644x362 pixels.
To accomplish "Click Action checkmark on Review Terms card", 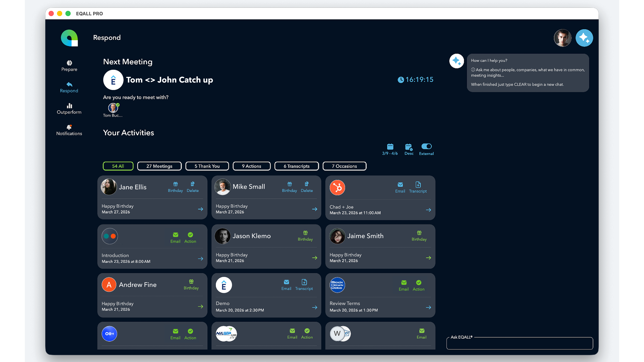I will (418, 285).
